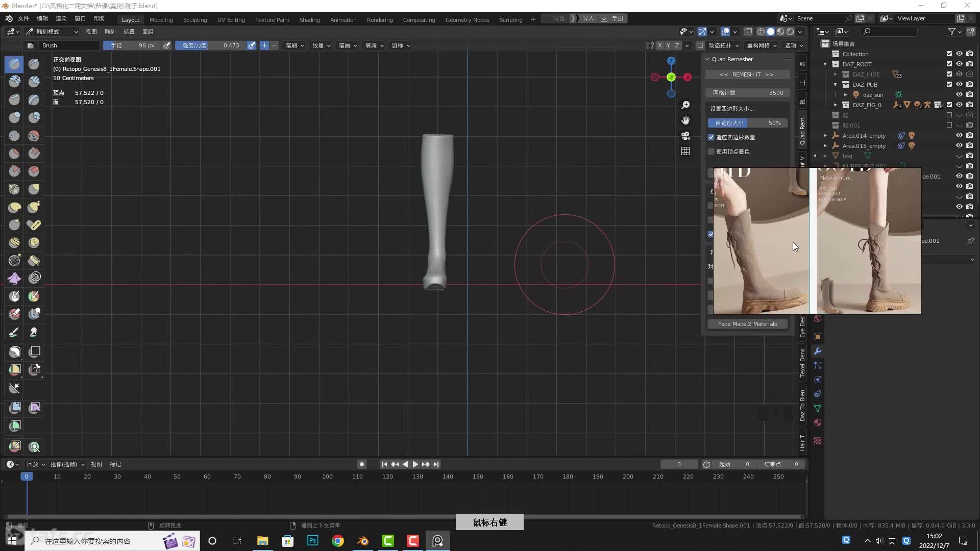The width and height of the screenshot is (980, 551).
Task: Toggle viewport overlays button
Action: click(x=725, y=32)
